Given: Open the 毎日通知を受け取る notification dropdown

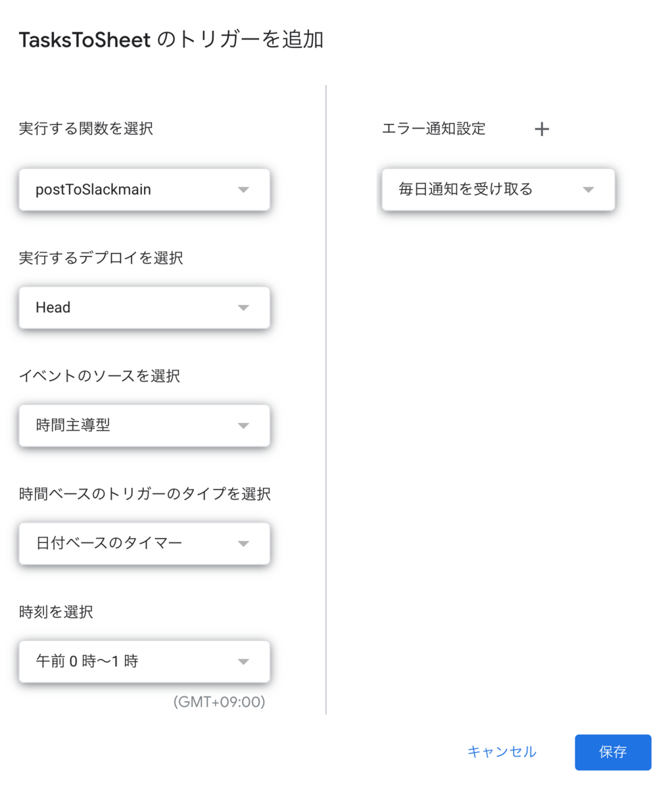Looking at the screenshot, I should click(x=498, y=190).
